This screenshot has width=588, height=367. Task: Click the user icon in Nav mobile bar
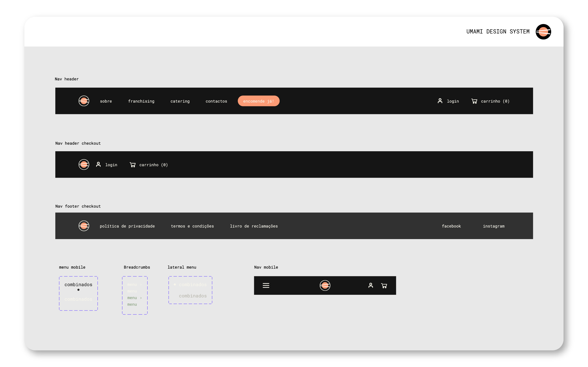[x=370, y=286]
